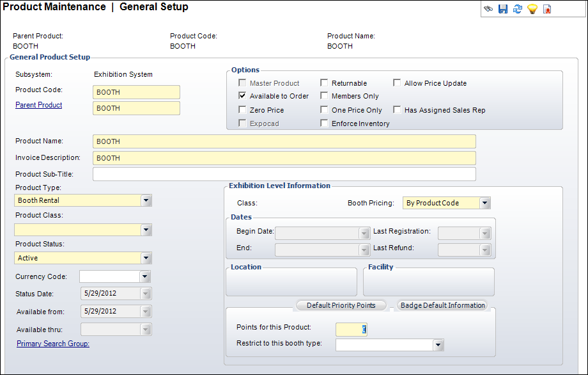Open the Parent Product link
588x375 pixels.
38,105
